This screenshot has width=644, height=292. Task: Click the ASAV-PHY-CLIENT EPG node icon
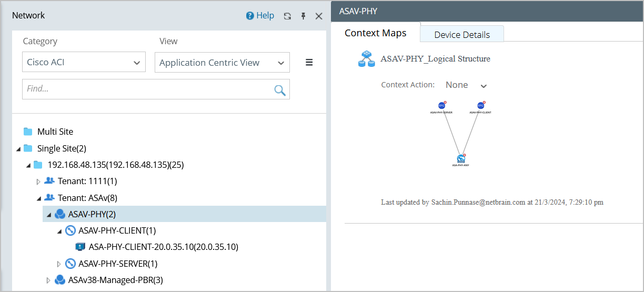(481, 105)
